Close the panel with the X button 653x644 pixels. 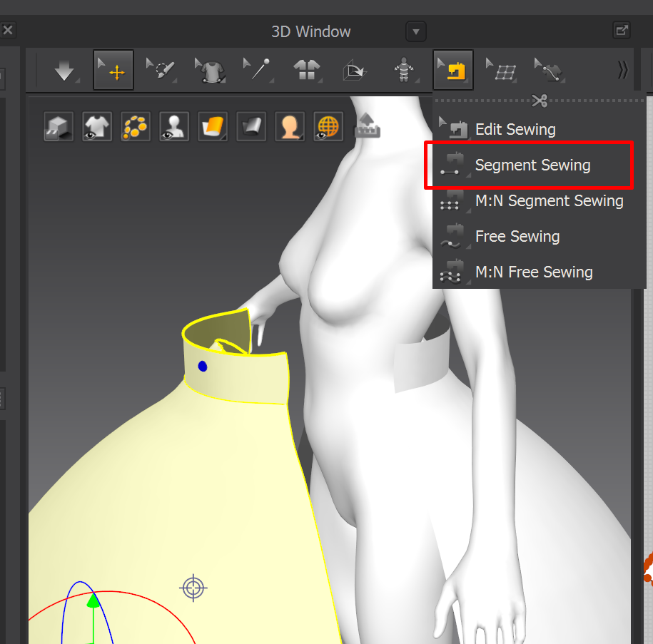8,30
